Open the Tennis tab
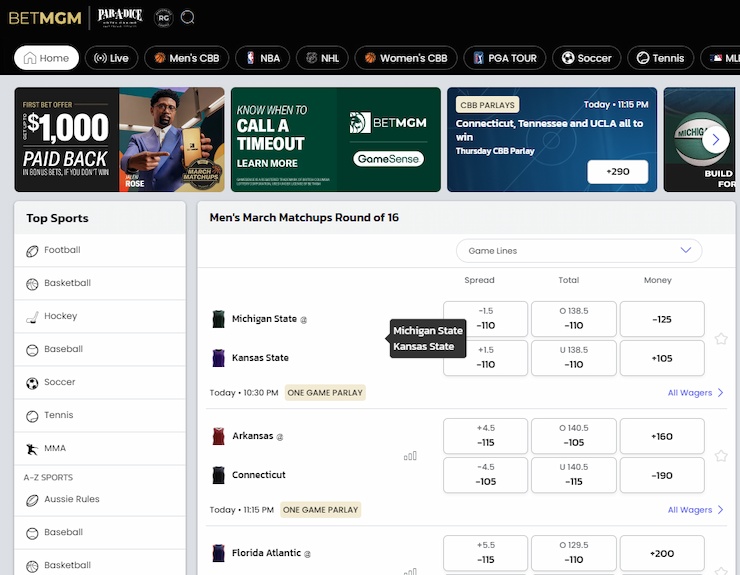740x575 pixels. 660,58
